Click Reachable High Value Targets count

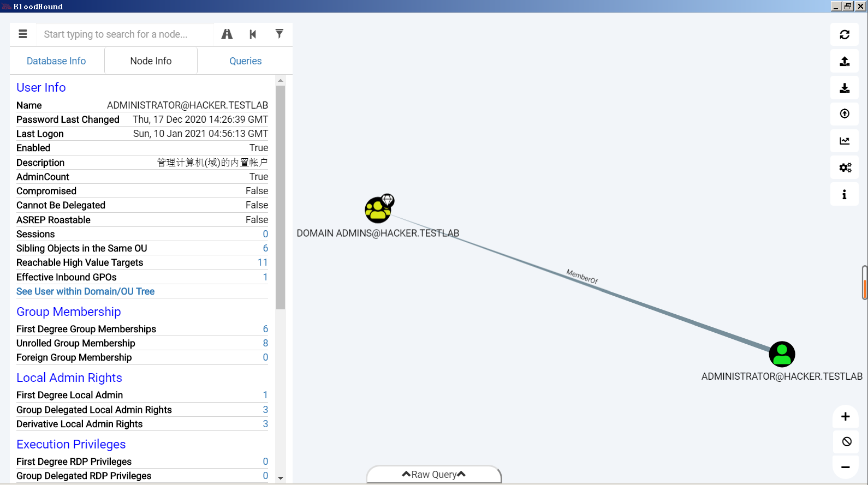(x=263, y=262)
